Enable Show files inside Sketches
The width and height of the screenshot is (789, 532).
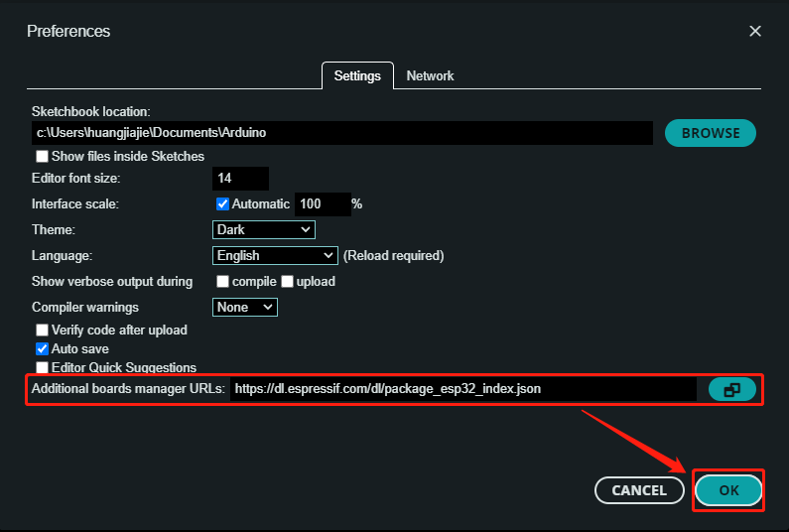pyautogui.click(x=43, y=157)
